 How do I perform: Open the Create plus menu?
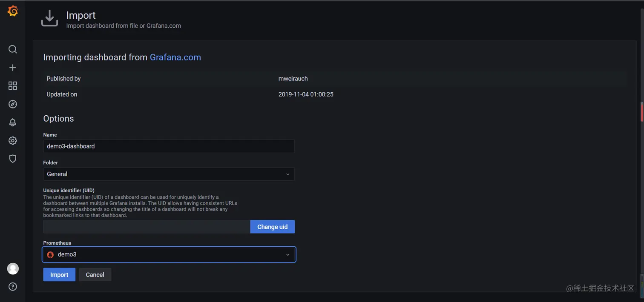pyautogui.click(x=13, y=68)
